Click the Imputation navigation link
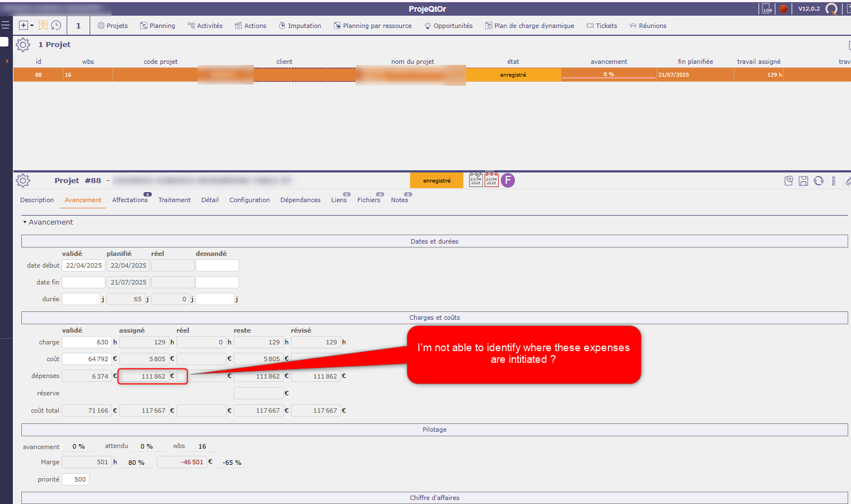851x504 pixels. (x=300, y=26)
